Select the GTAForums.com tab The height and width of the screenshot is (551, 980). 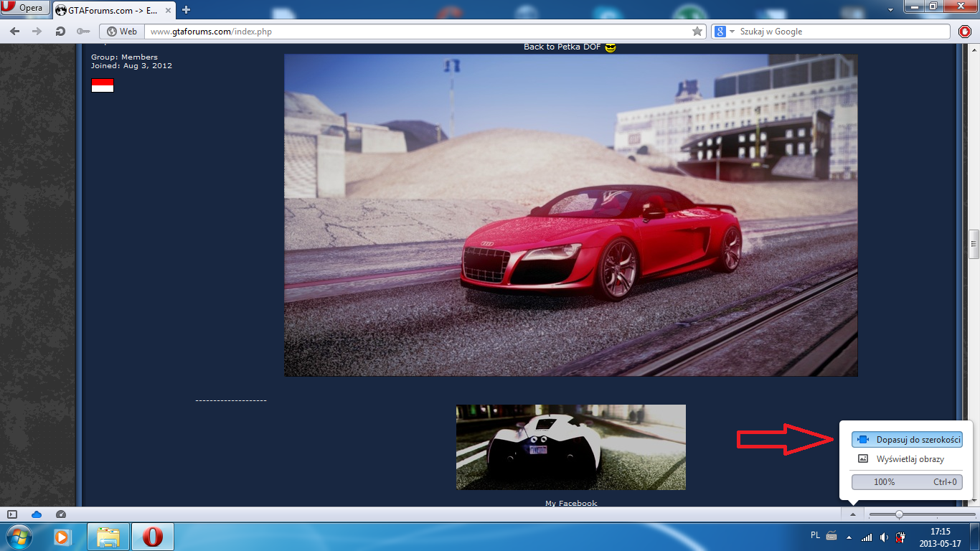[112, 10]
